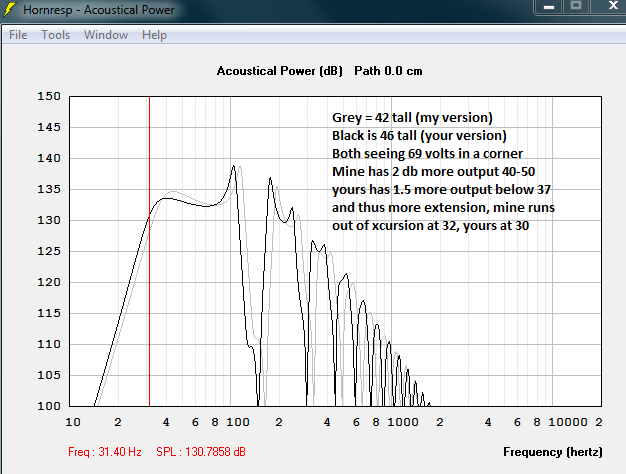Click 'out of xcursion at 32, yours at 30' note
This screenshot has height=474, width=626.
[x=430, y=226]
